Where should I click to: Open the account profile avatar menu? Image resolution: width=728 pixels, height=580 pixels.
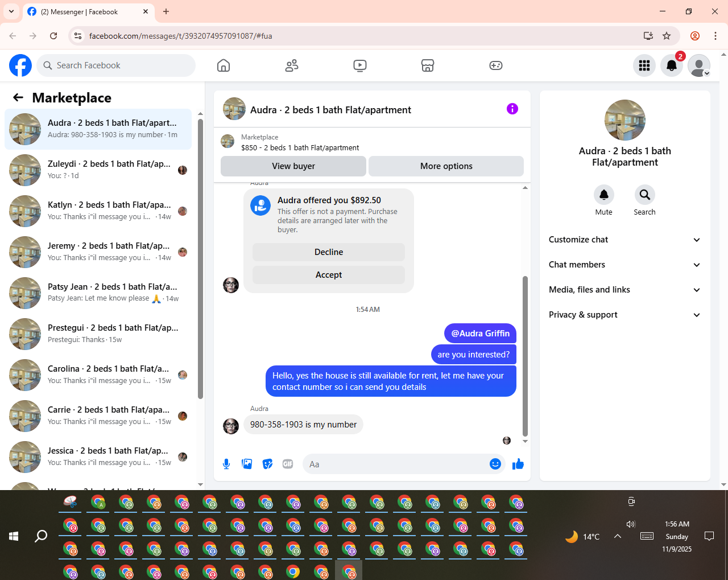(x=699, y=65)
